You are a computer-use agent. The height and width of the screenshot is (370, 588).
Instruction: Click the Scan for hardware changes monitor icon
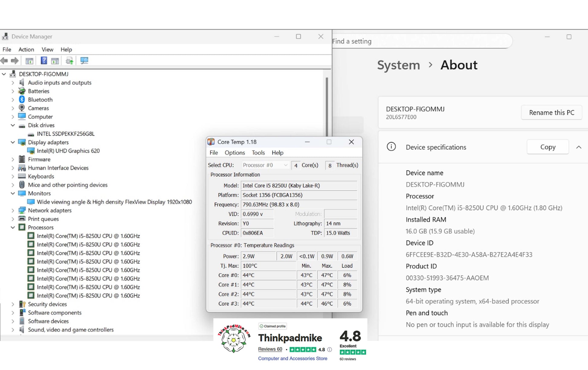pos(84,61)
